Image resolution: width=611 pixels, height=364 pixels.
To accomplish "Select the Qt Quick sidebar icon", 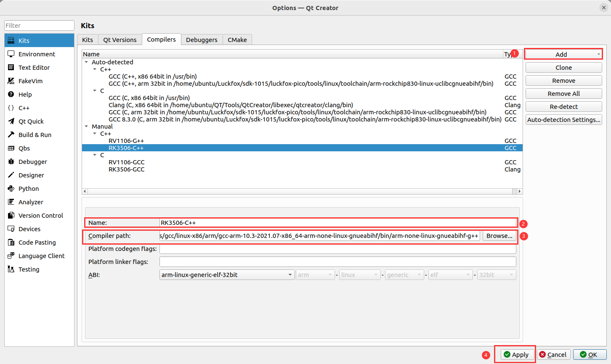I will point(11,121).
